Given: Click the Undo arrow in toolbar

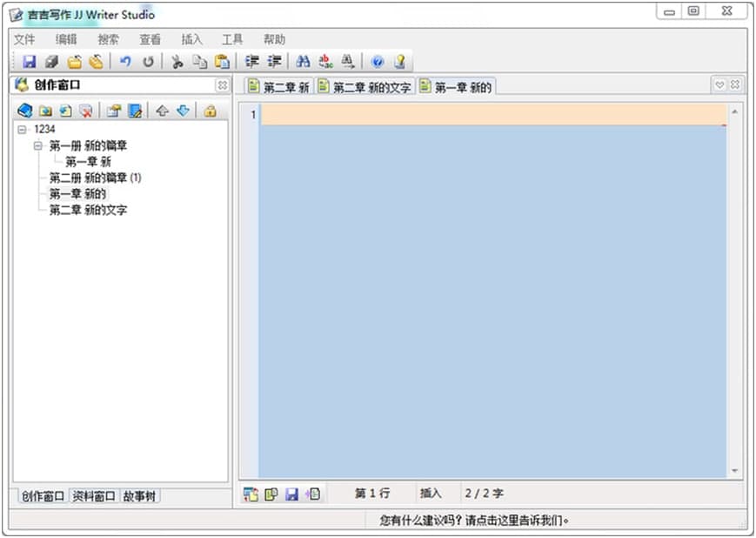Looking at the screenshot, I should pyautogui.click(x=125, y=62).
